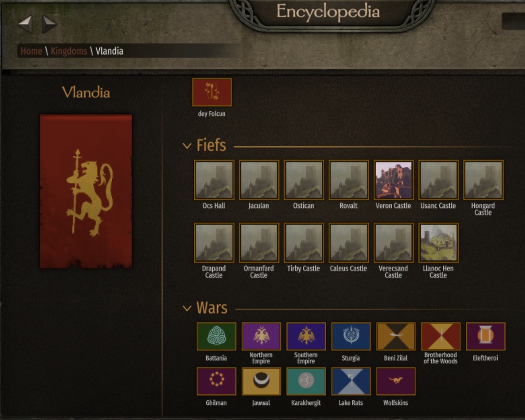This screenshot has width=525, height=420.
Task: Open the Lake Rats banner
Action: (351, 381)
